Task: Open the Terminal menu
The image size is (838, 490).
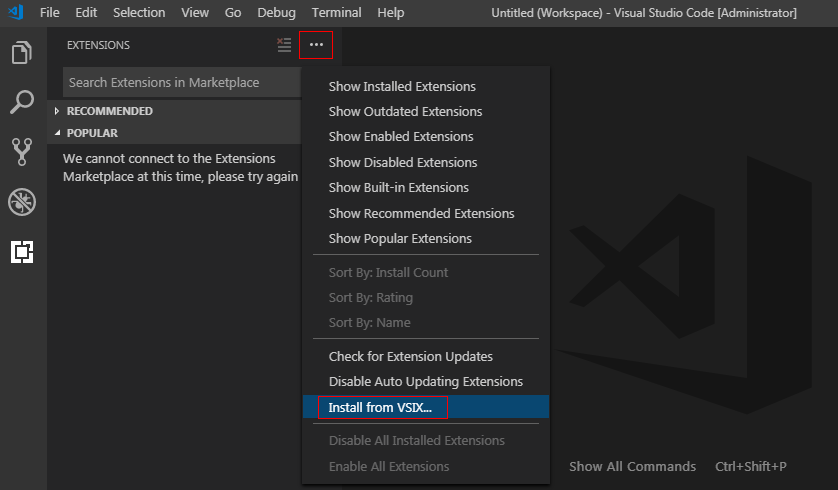Action: 336,12
